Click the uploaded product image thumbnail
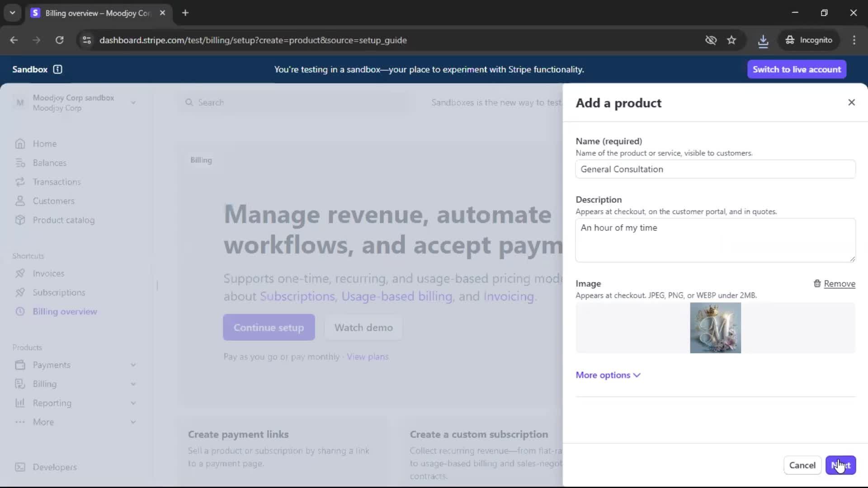The height and width of the screenshot is (488, 868). [x=715, y=328]
